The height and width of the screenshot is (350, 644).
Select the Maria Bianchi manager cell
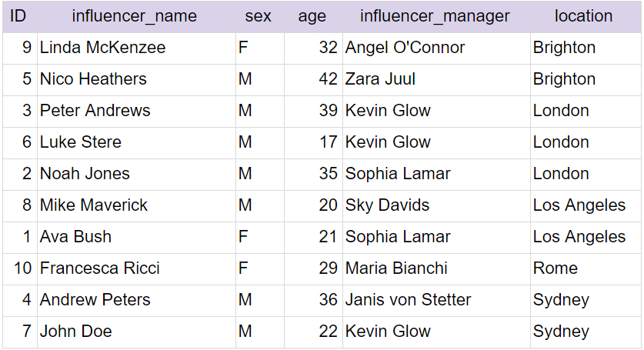(396, 268)
